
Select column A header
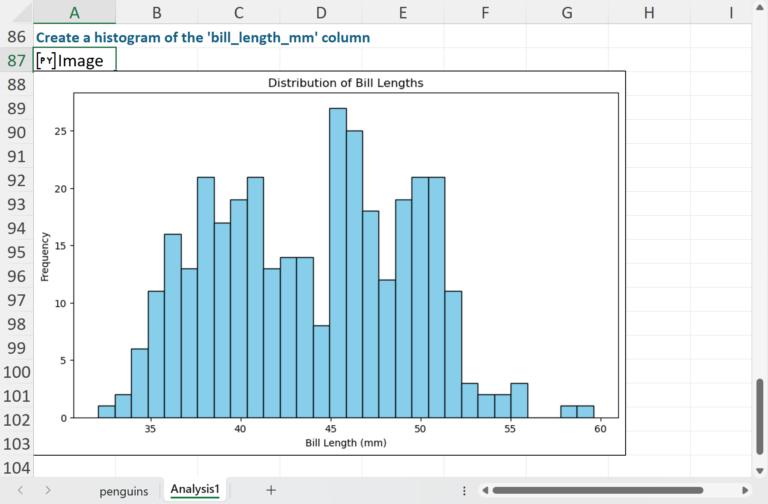pyautogui.click(x=75, y=12)
